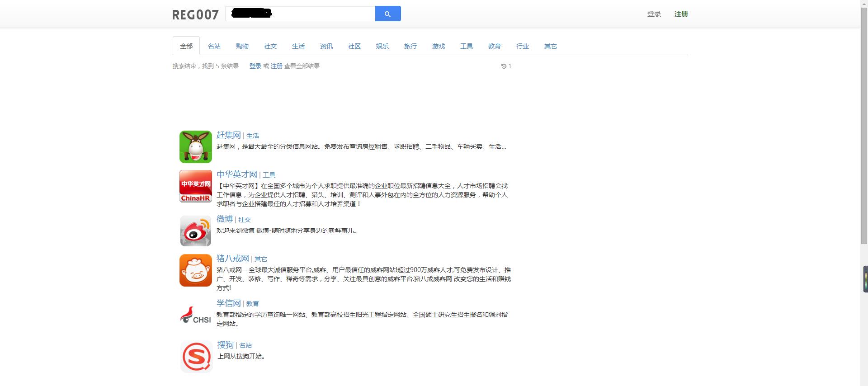Switch to the 社交 tab

point(270,46)
